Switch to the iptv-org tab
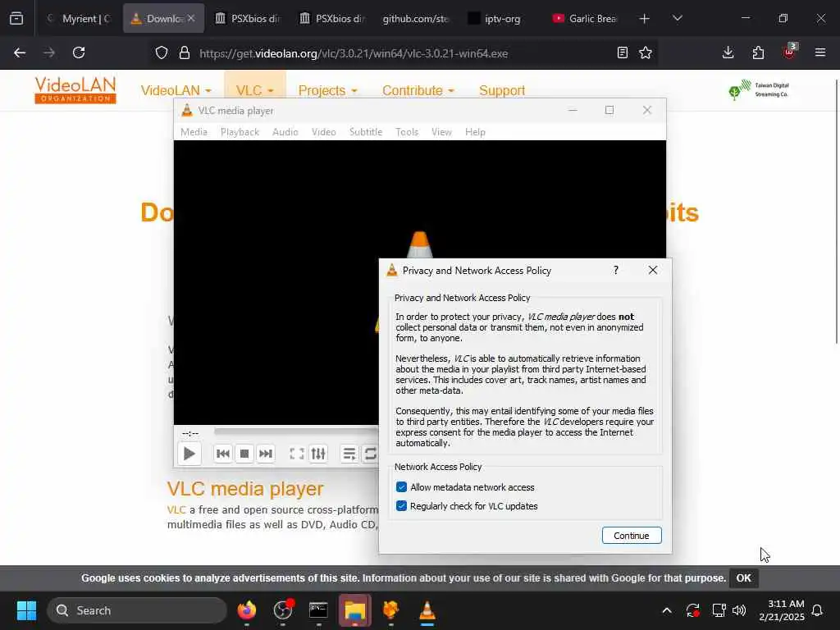Image resolution: width=840 pixels, height=630 pixels. [x=501, y=18]
